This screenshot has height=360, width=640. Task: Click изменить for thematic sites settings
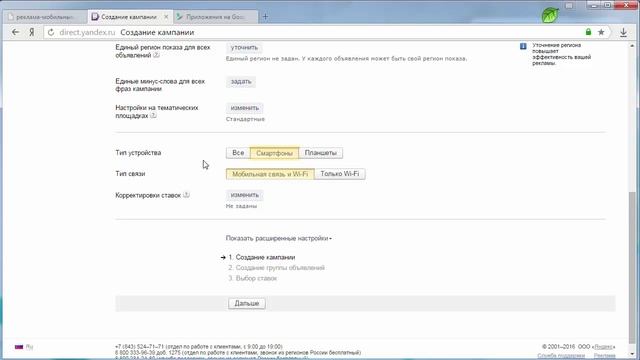click(244, 108)
